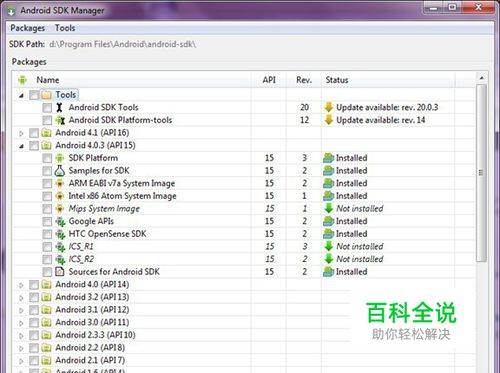The width and height of the screenshot is (500, 373).
Task: Select the SDK Platform checkbox
Action: tap(47, 158)
